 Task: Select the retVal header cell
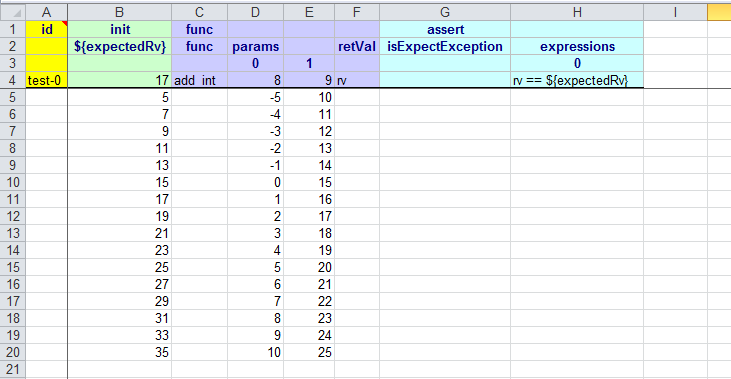tap(357, 46)
